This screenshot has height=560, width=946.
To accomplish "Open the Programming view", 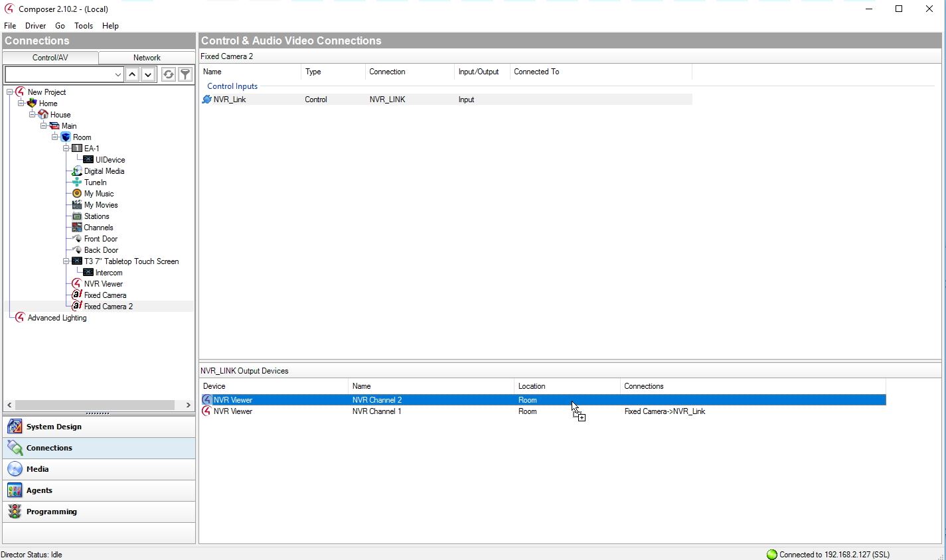I will tap(99, 512).
